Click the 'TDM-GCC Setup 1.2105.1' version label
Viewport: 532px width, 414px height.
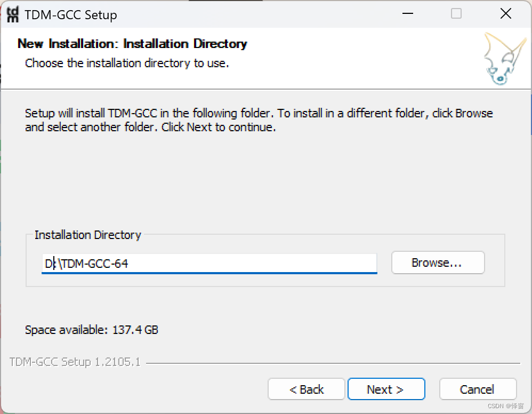[75, 362]
